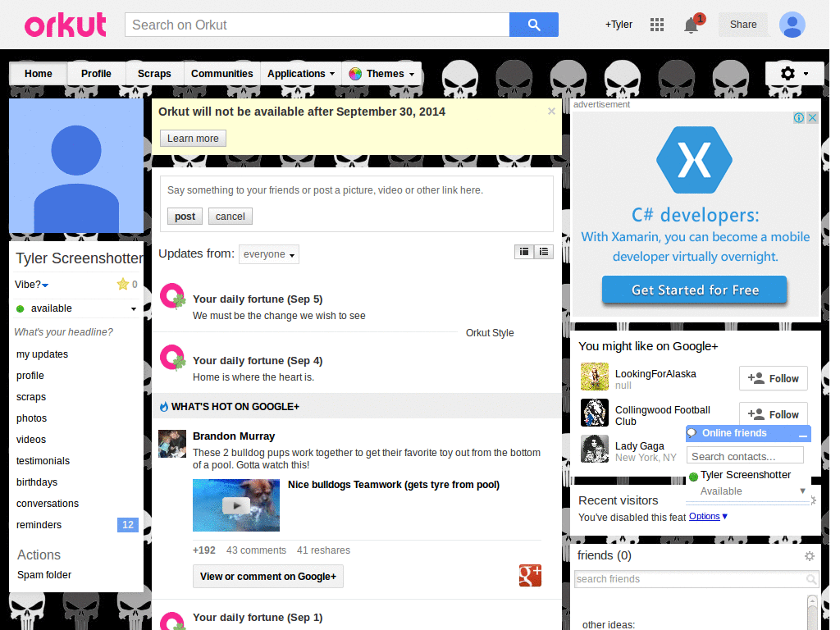Follow LookingForAlaska
Screen dimensions: 840x630
coord(773,378)
